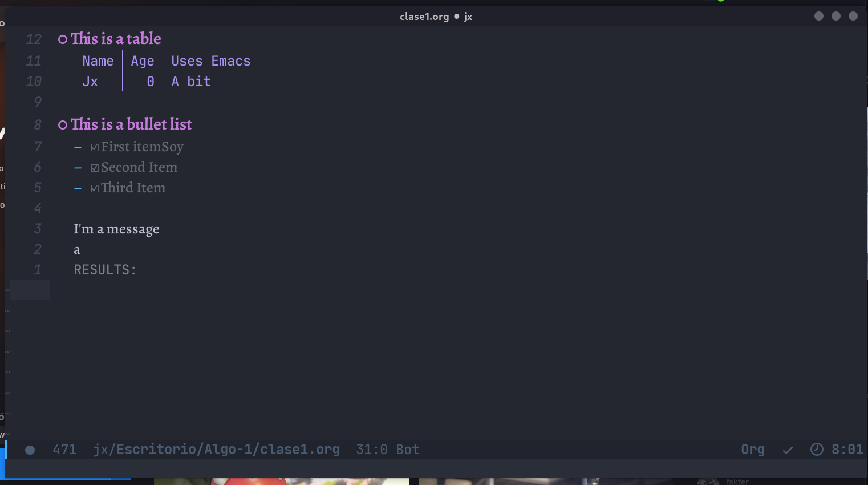Click the clock icon beside 8:01
The image size is (868, 485).
tap(816, 449)
